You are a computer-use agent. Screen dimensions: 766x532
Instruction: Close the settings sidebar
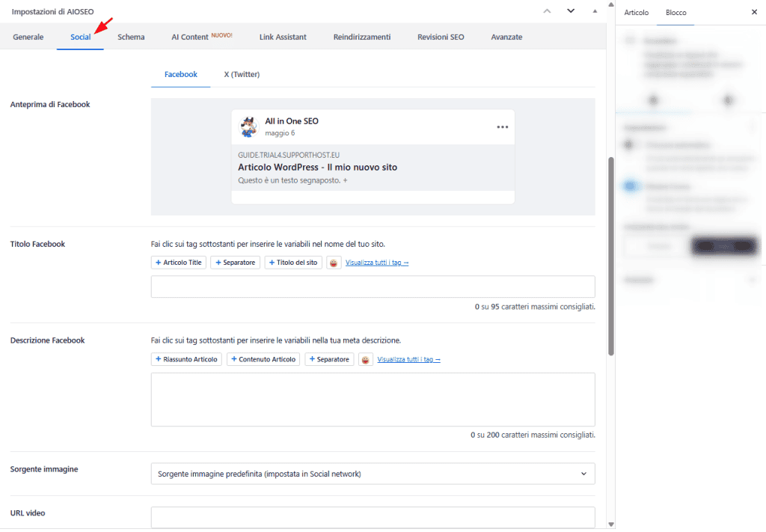(754, 12)
